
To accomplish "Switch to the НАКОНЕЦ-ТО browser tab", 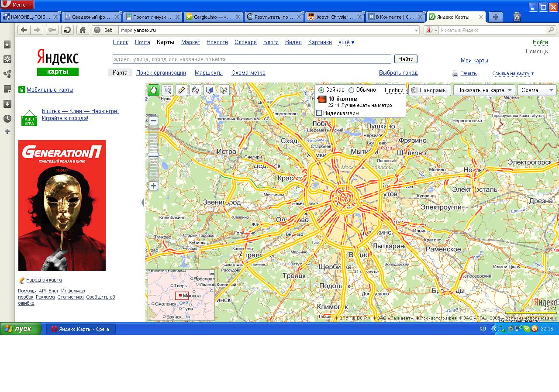I will click(31, 17).
